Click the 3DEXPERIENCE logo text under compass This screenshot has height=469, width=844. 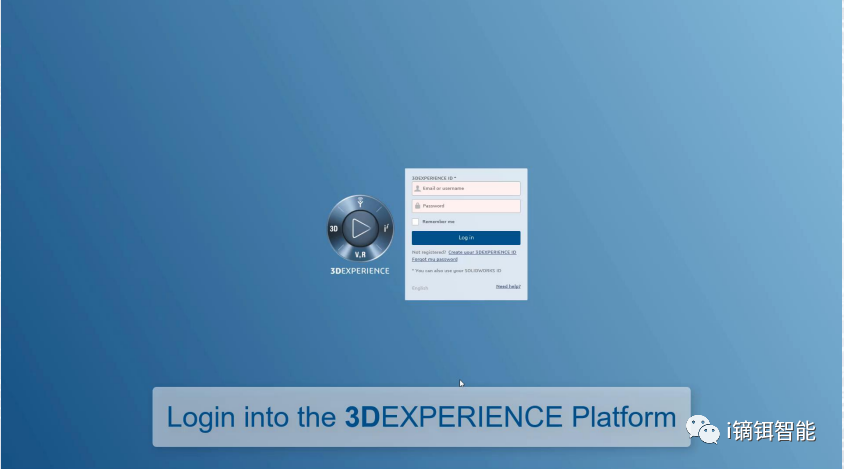[x=360, y=271]
